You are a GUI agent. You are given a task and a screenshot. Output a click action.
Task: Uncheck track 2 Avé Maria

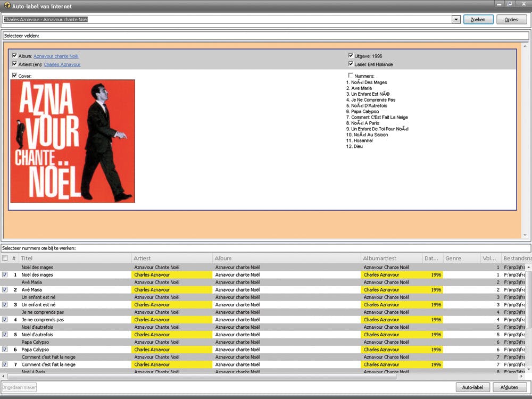click(5, 289)
